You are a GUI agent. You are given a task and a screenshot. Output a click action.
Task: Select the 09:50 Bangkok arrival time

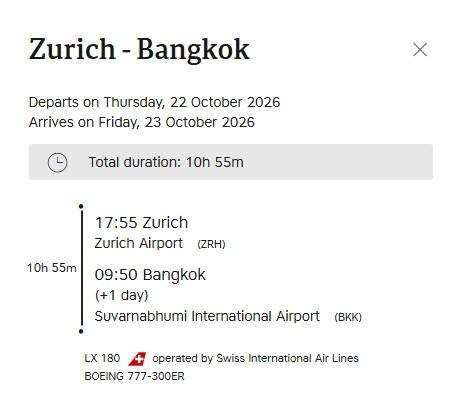(x=150, y=275)
